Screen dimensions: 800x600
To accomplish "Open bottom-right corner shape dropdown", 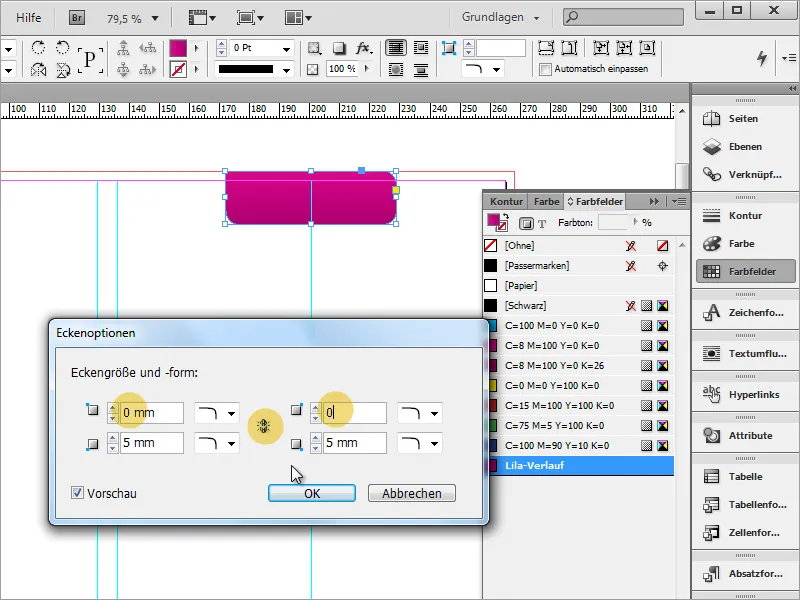I will click(419, 443).
